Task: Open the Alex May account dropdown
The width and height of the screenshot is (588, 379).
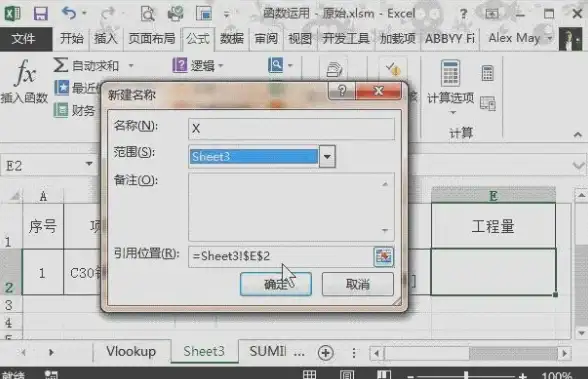Action: pyautogui.click(x=550, y=38)
